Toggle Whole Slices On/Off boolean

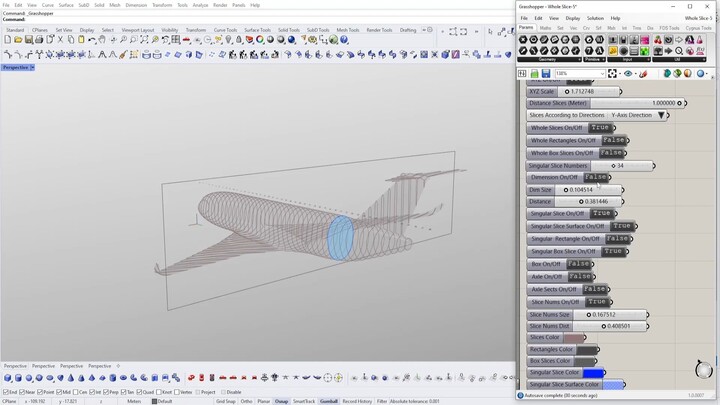pos(600,128)
